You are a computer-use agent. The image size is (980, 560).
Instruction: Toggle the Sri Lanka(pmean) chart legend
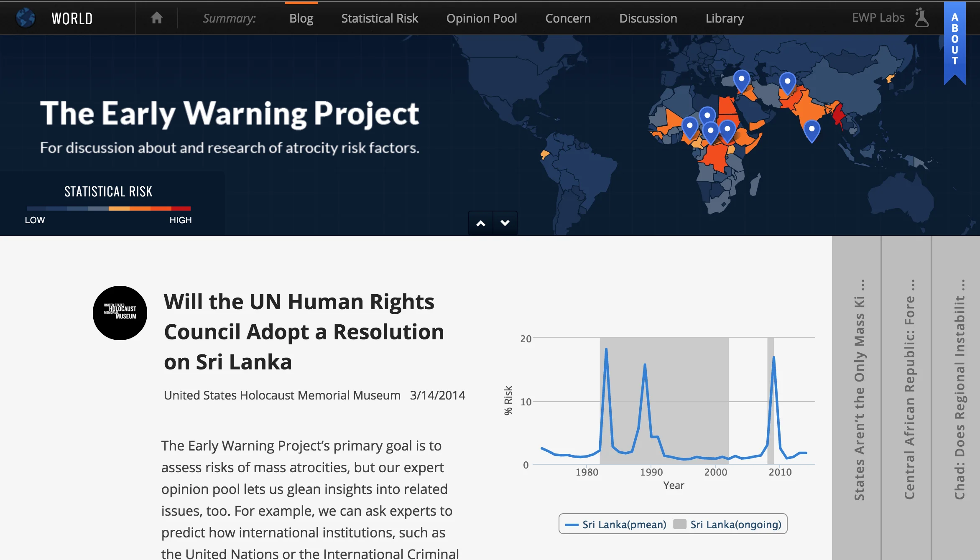[616, 524]
